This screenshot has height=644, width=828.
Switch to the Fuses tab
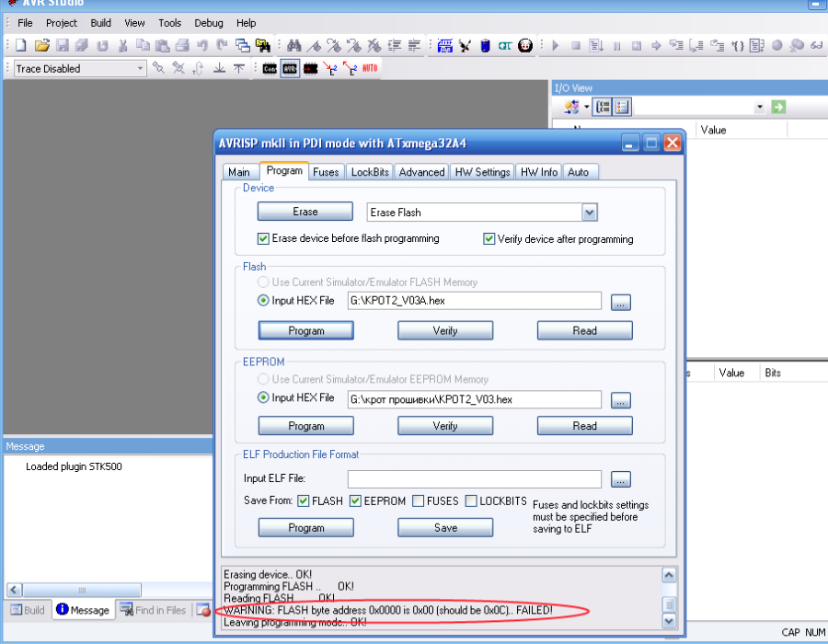pyautogui.click(x=326, y=172)
